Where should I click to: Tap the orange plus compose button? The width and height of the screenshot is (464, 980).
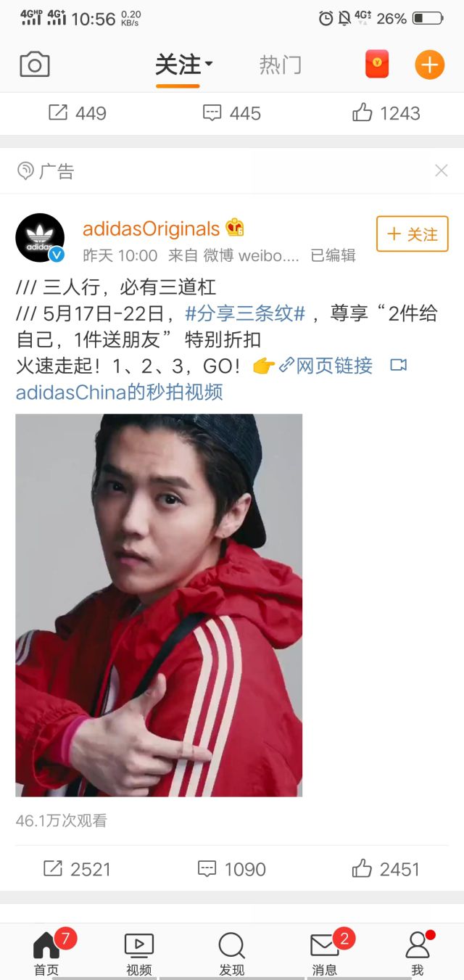pos(429,65)
